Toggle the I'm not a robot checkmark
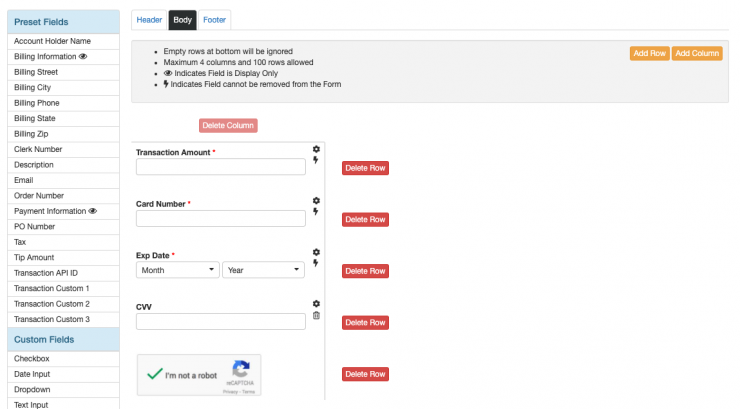 (x=155, y=374)
